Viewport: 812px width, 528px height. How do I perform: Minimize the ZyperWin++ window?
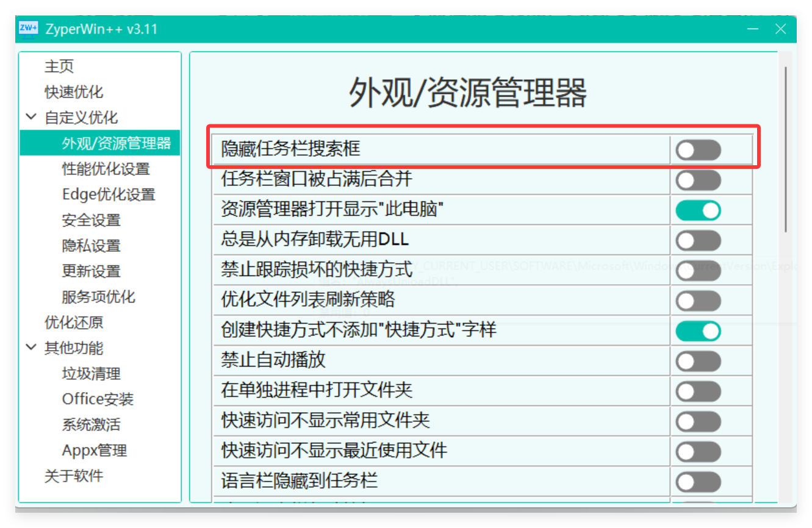[753, 29]
